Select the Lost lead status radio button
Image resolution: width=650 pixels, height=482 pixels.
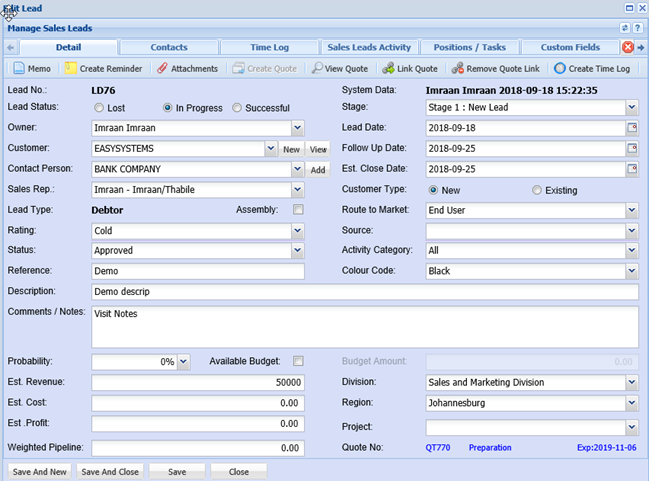[x=99, y=108]
